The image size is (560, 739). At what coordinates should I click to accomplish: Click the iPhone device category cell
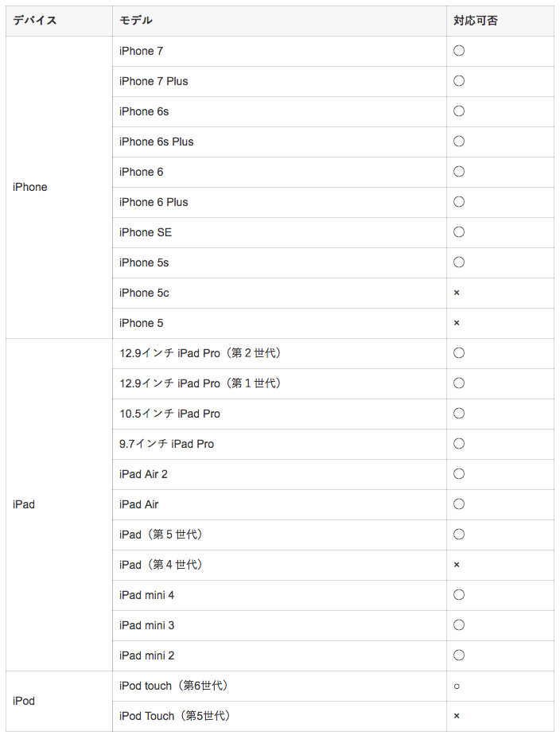point(59,187)
